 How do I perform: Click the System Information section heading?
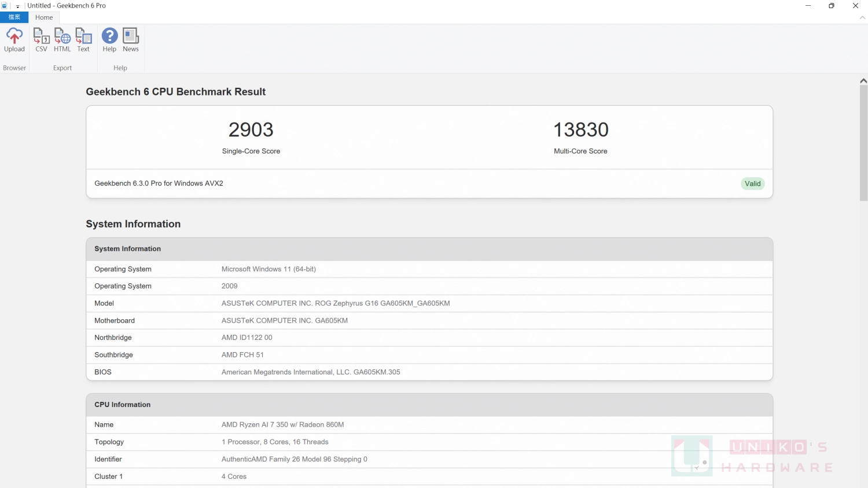click(133, 224)
